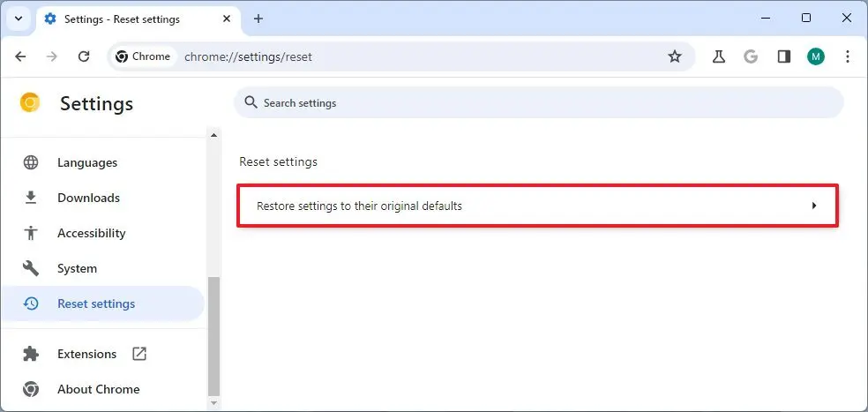
Task: Click the Google G toolbar icon
Action: click(x=752, y=56)
